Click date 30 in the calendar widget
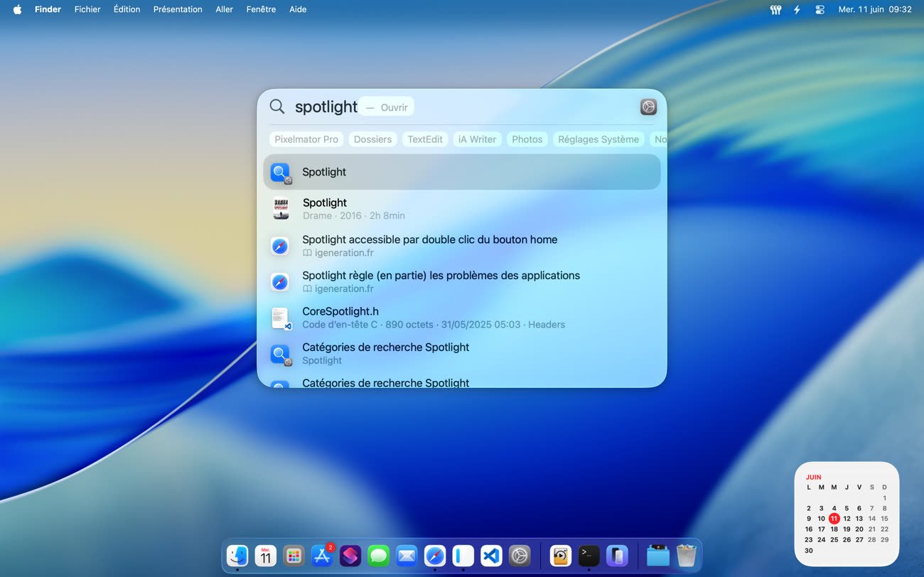924x577 pixels. [809, 551]
